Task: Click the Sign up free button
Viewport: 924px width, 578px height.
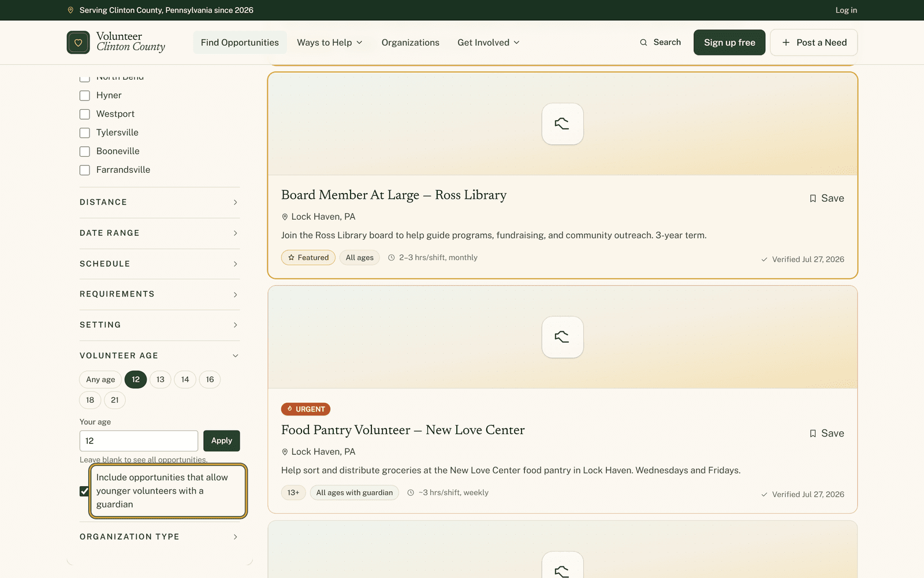Action: click(729, 42)
